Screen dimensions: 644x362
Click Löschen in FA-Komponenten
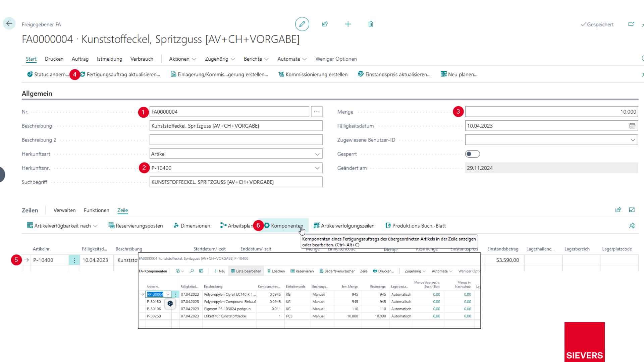point(276,271)
